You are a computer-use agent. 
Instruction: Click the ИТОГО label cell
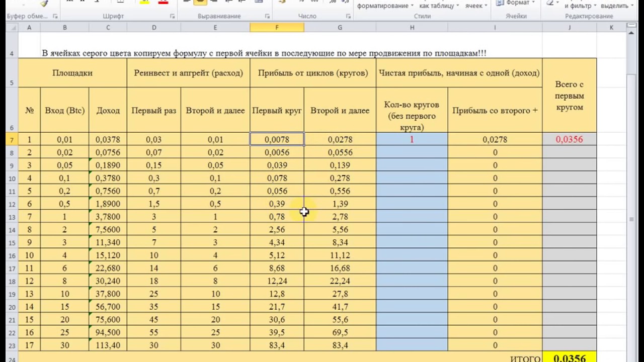click(x=525, y=358)
